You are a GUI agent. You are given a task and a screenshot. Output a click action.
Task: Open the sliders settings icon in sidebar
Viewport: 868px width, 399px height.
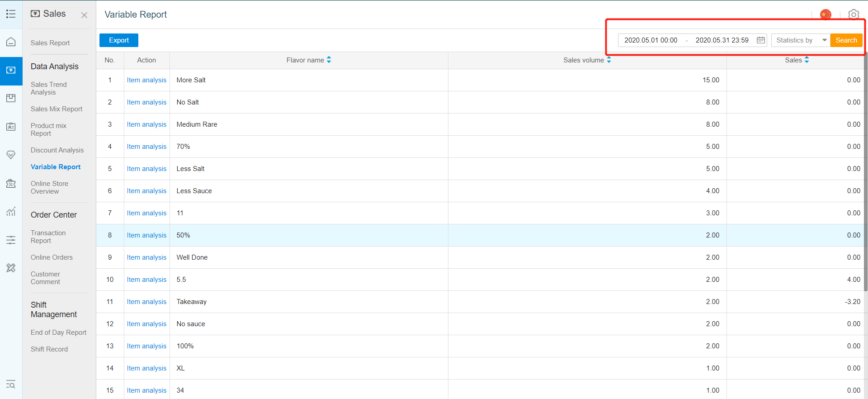[11, 240]
